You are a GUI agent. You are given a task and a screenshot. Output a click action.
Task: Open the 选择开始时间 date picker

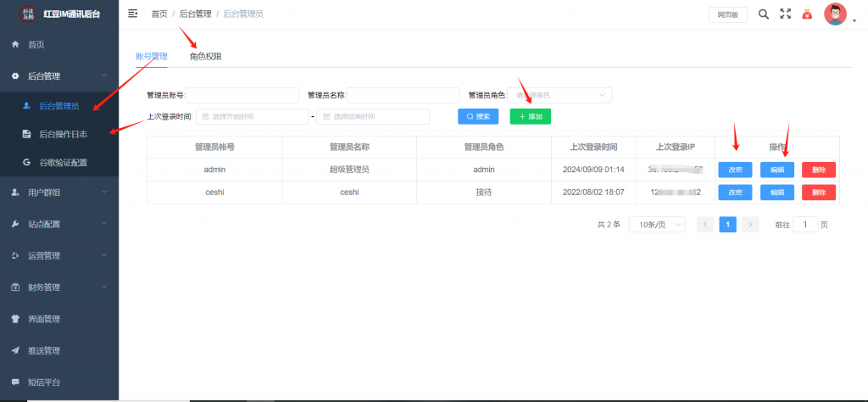tap(252, 117)
